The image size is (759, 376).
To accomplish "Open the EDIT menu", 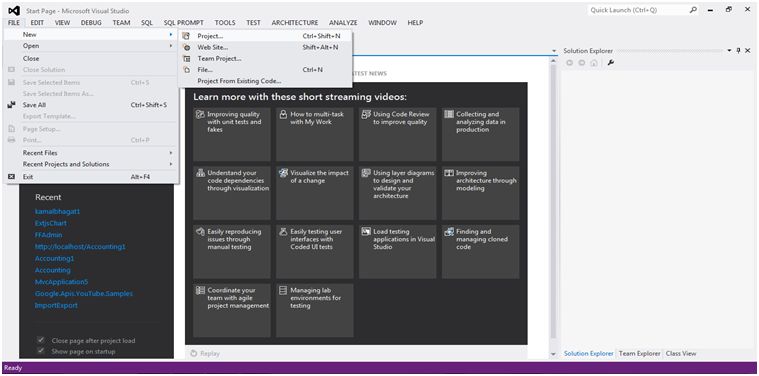I will [37, 23].
